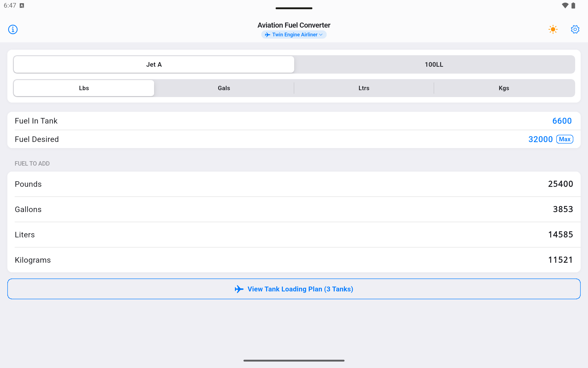Image resolution: width=588 pixels, height=368 pixels.
Task: Open the info icon
Action: [13, 29]
